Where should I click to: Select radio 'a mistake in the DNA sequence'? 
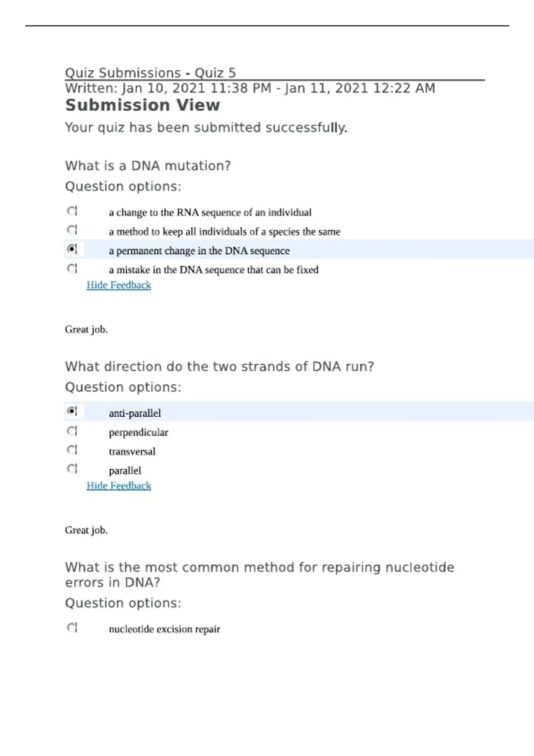pyautogui.click(x=72, y=268)
